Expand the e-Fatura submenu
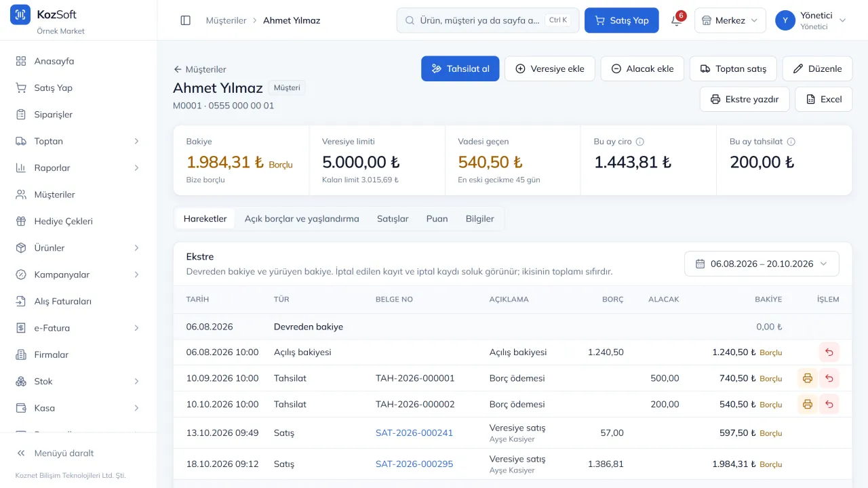868x488 pixels. click(136, 328)
